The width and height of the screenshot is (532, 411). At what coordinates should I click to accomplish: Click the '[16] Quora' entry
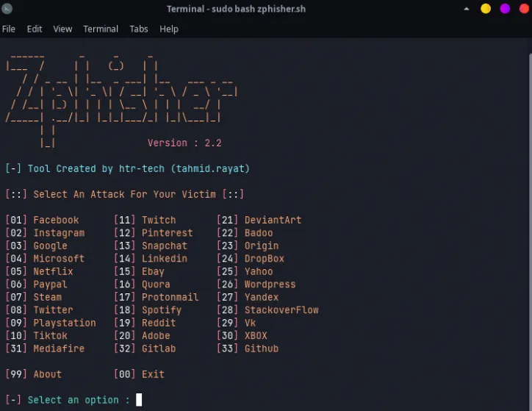142,285
